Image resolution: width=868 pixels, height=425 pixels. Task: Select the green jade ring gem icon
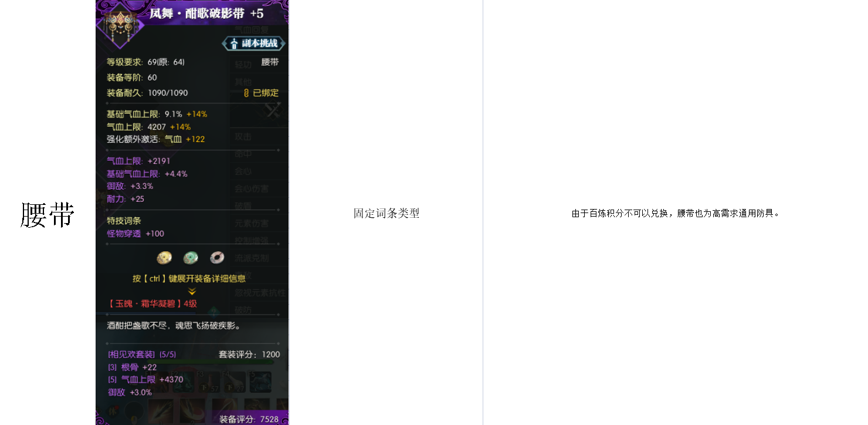[x=191, y=258]
